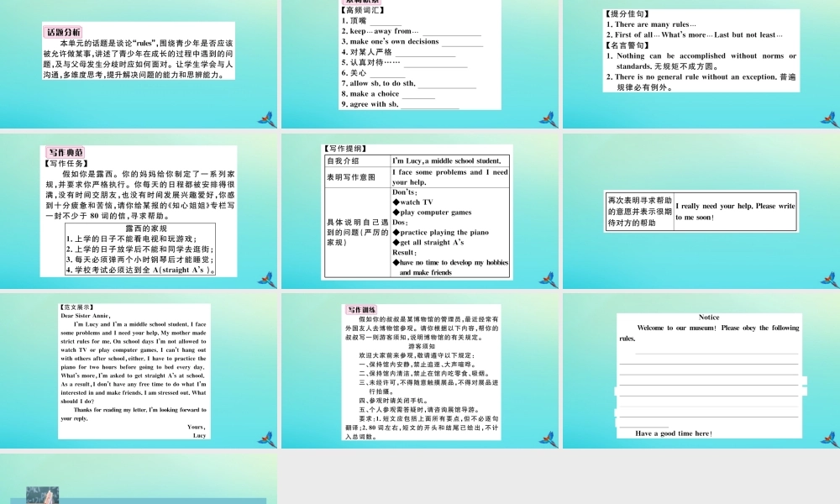840x504 pixels.
Task: Click 'First of all…What's more…' sentence
Action: 695,34
